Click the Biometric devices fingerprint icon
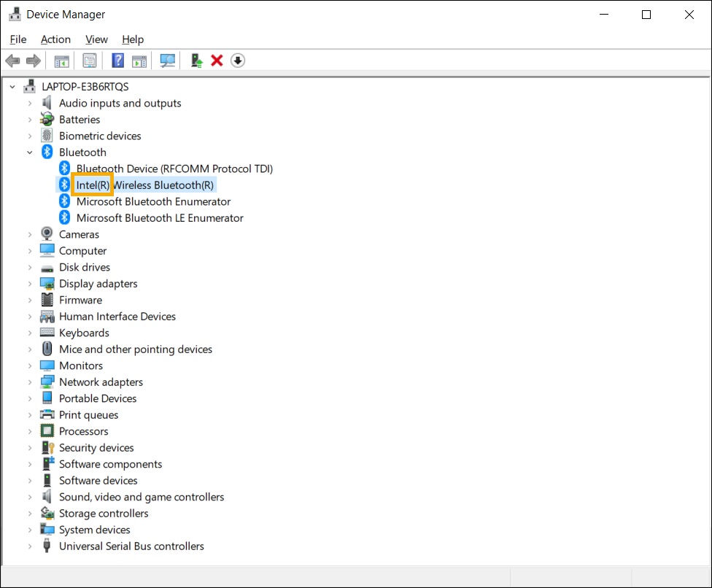This screenshot has width=712, height=588. (47, 135)
